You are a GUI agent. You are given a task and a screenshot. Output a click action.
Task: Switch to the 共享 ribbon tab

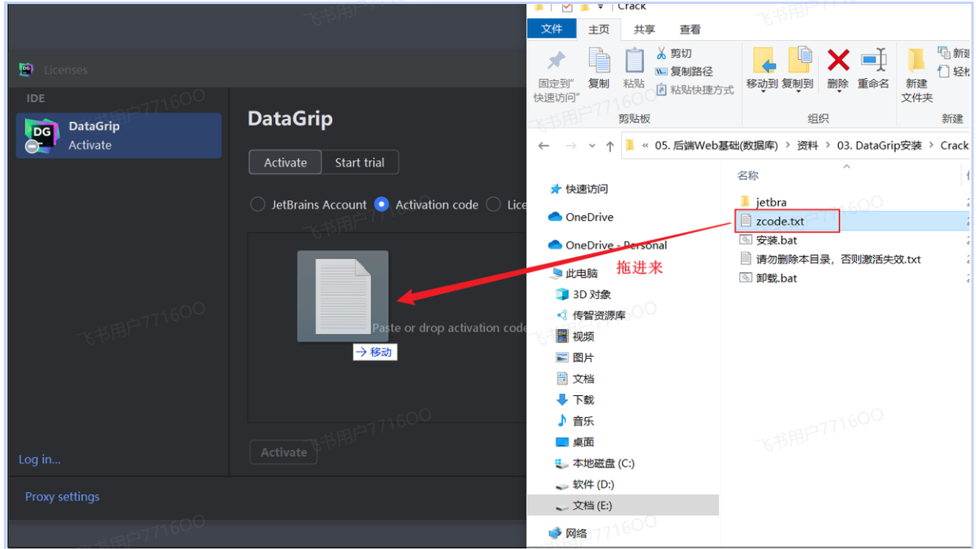click(x=644, y=29)
